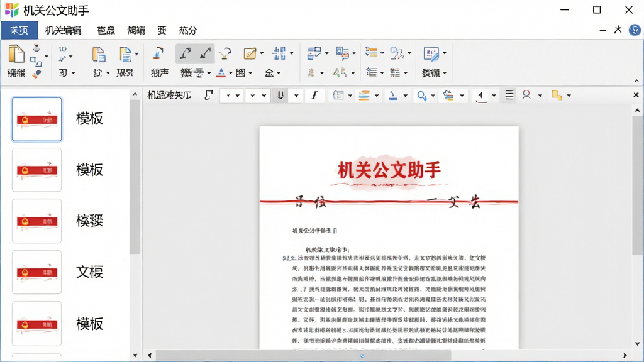Open the dropdown arrow beside the blue grid icon
Image resolution: width=644 pixels, height=362 pixels.
click(292, 53)
